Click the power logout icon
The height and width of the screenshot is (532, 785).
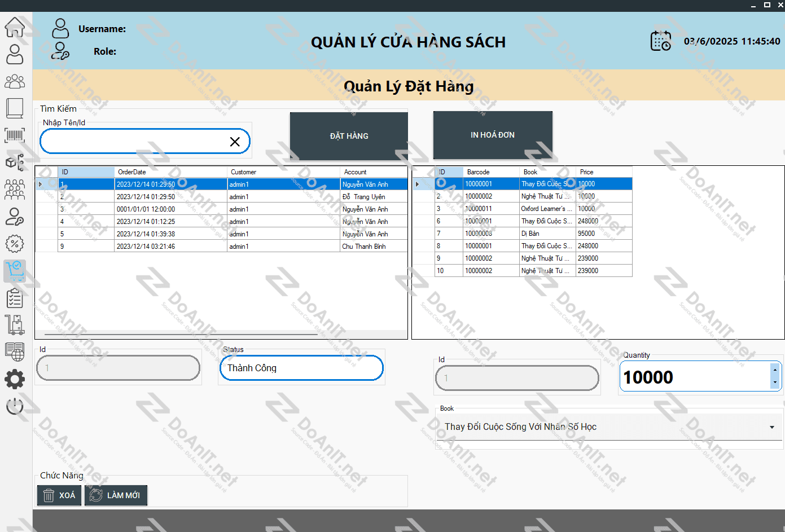[x=15, y=406]
